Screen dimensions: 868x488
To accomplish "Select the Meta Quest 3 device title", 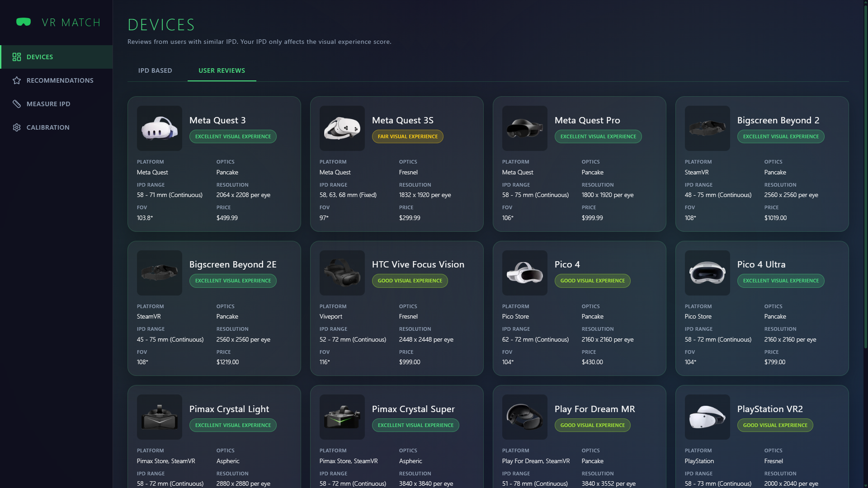I will coord(217,120).
